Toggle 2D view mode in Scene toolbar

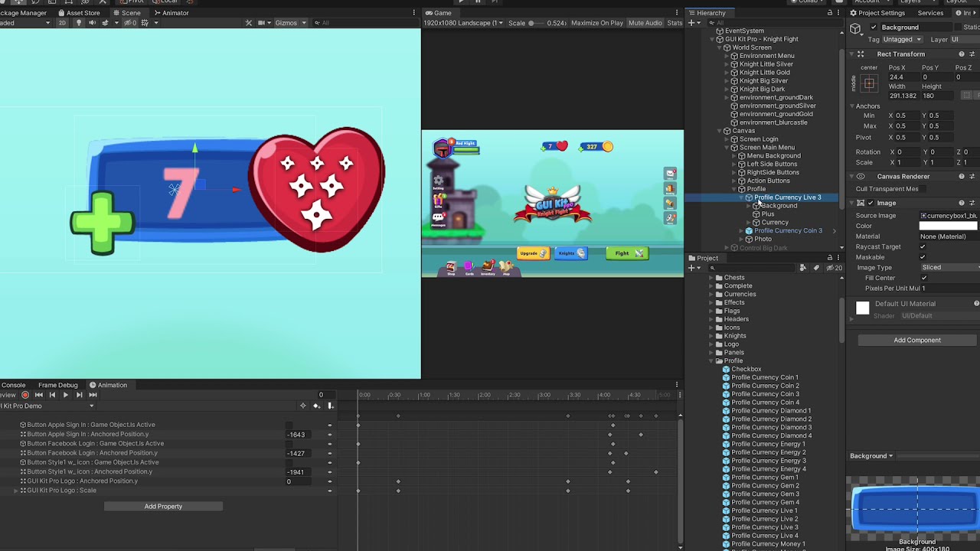tap(62, 23)
